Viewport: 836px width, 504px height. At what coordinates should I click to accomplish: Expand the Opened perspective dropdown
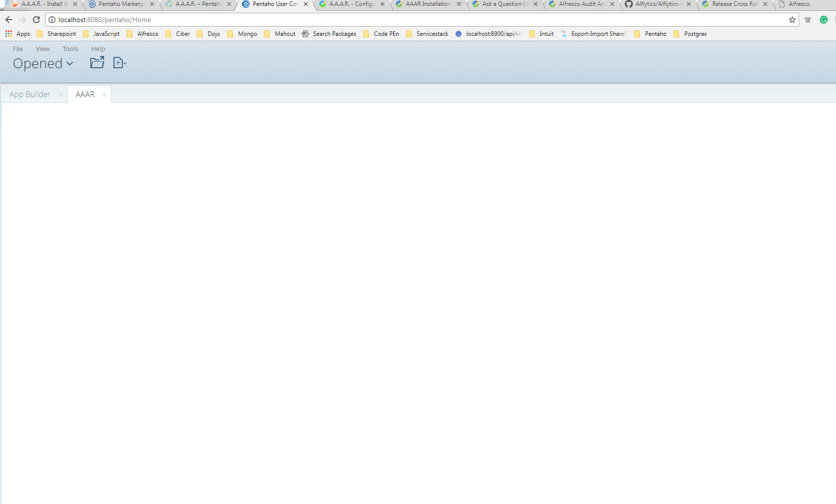(43, 64)
